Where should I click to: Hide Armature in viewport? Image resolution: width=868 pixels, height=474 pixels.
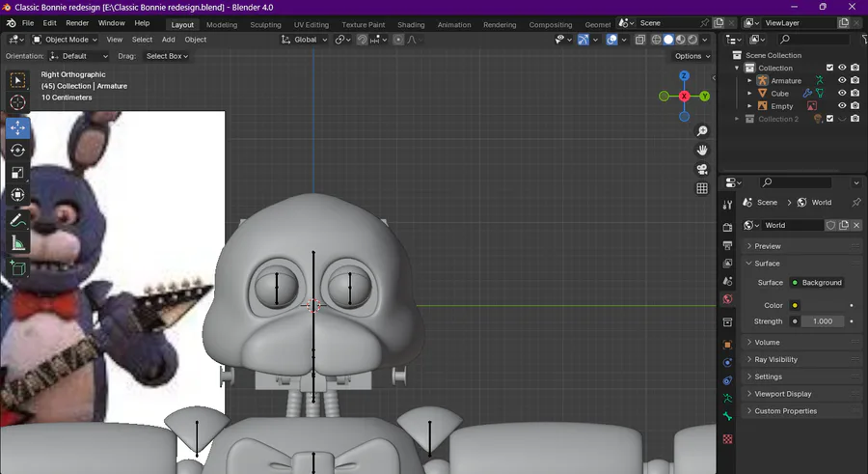pos(842,80)
